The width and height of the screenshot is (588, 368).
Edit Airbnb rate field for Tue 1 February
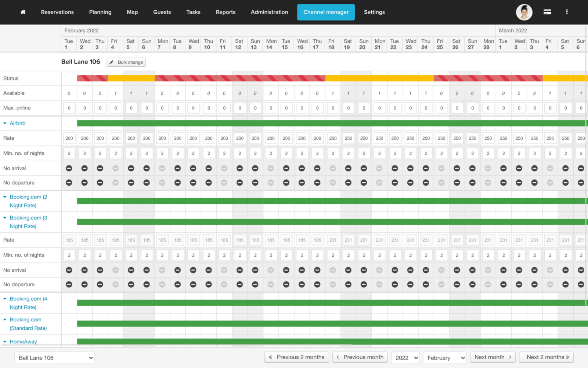tap(69, 139)
